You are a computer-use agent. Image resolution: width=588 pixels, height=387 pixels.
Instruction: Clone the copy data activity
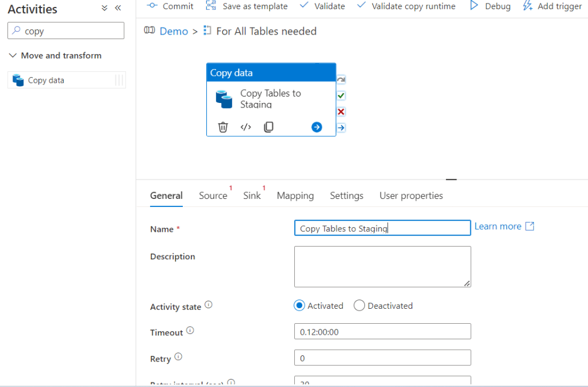click(268, 127)
